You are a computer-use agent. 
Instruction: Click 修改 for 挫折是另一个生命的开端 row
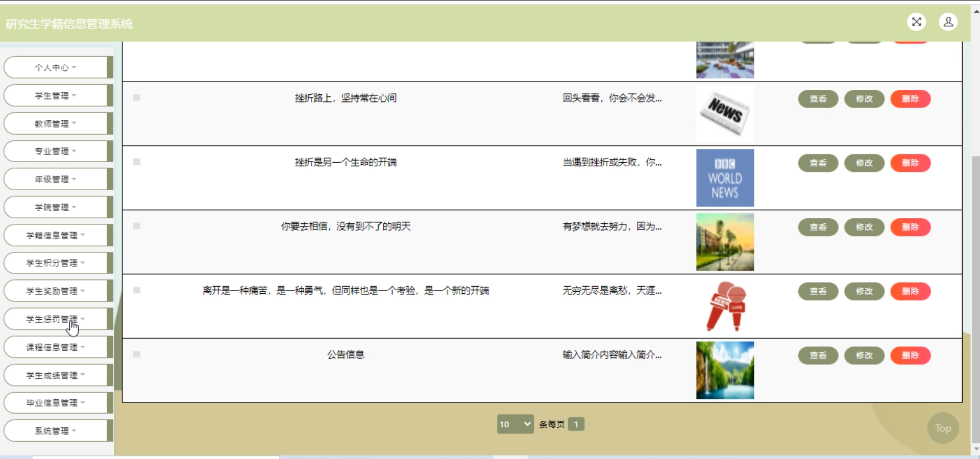coord(864,163)
